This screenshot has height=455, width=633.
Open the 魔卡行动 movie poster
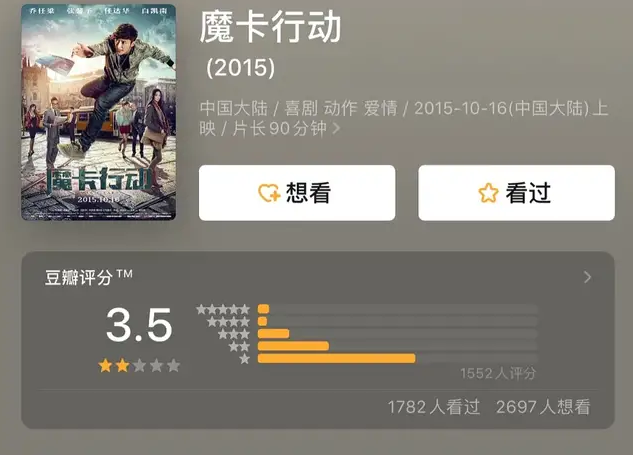pyautogui.click(x=98, y=111)
